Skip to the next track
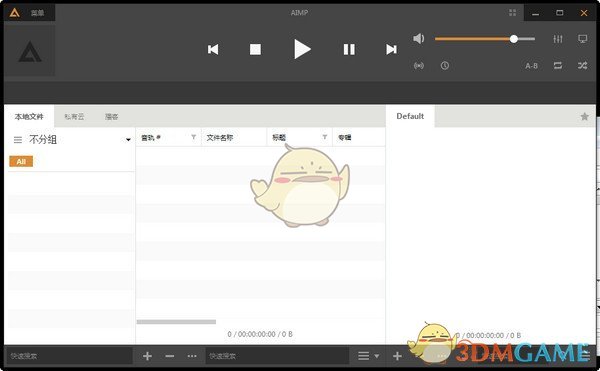 pyautogui.click(x=391, y=49)
